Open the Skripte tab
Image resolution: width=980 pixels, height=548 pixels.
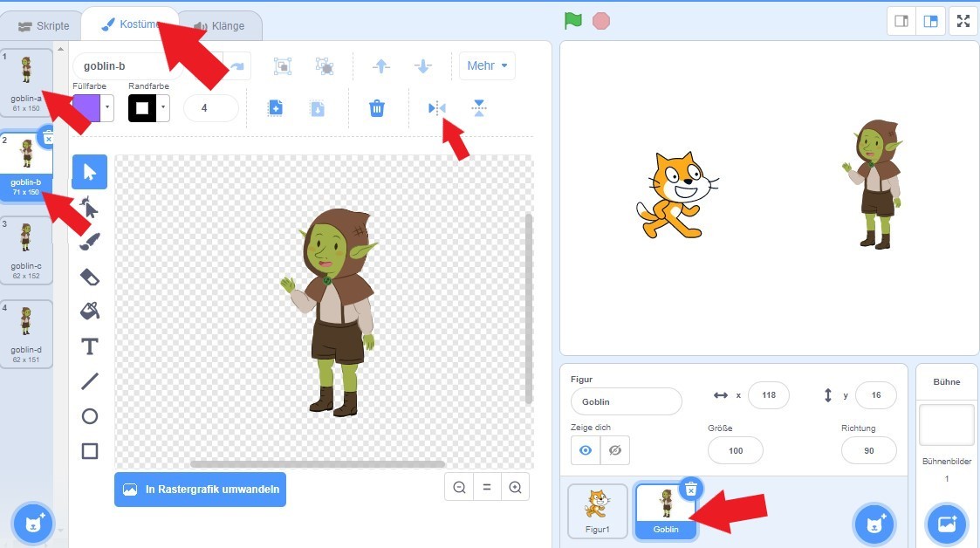(x=43, y=25)
